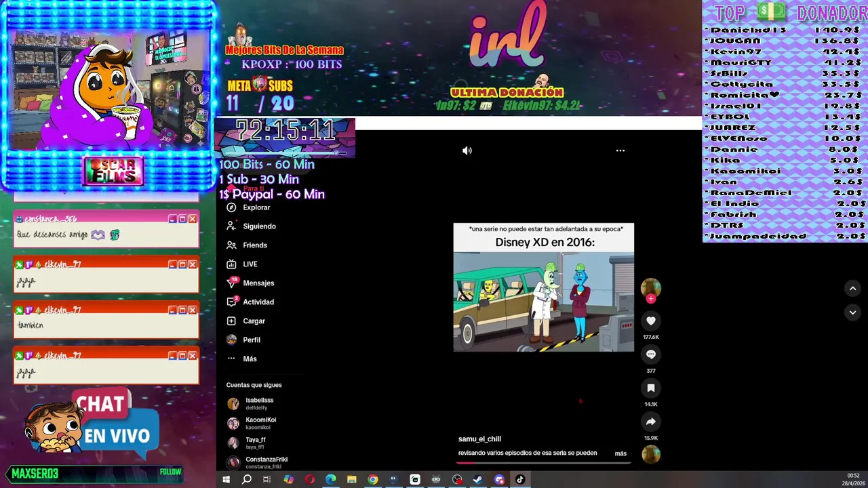
Task: Open samu_el_chill profile link
Action: [x=479, y=439]
